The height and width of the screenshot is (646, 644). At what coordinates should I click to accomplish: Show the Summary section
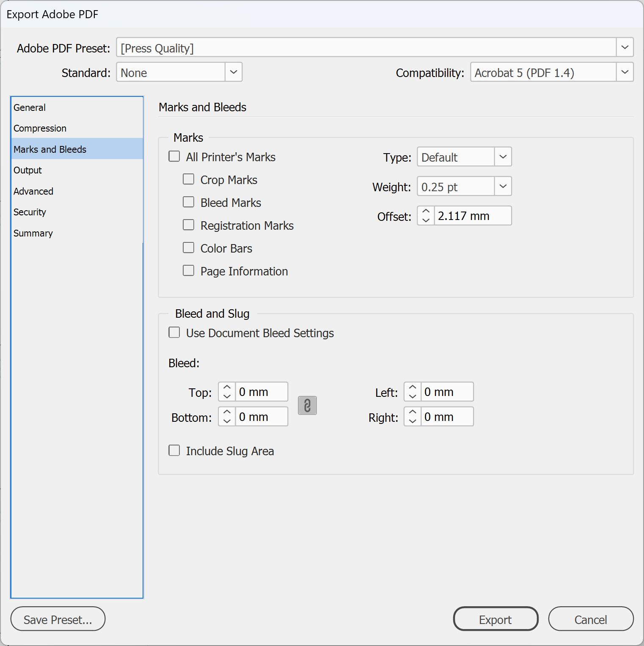(77, 233)
